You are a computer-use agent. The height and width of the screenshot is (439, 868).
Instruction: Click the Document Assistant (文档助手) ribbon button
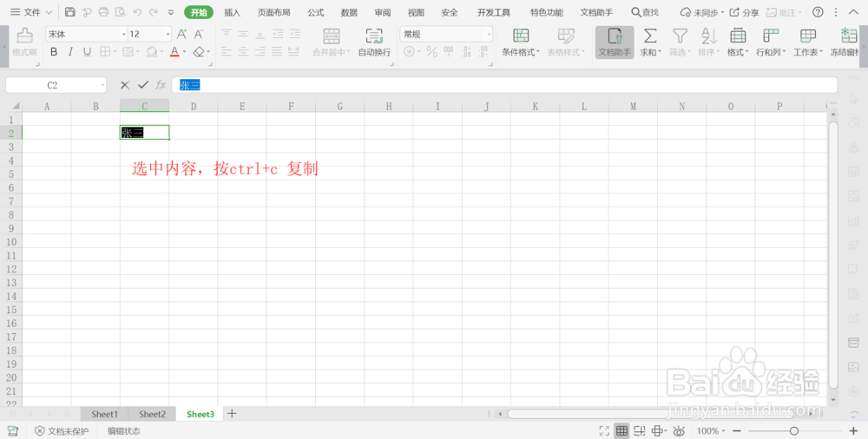pyautogui.click(x=615, y=43)
